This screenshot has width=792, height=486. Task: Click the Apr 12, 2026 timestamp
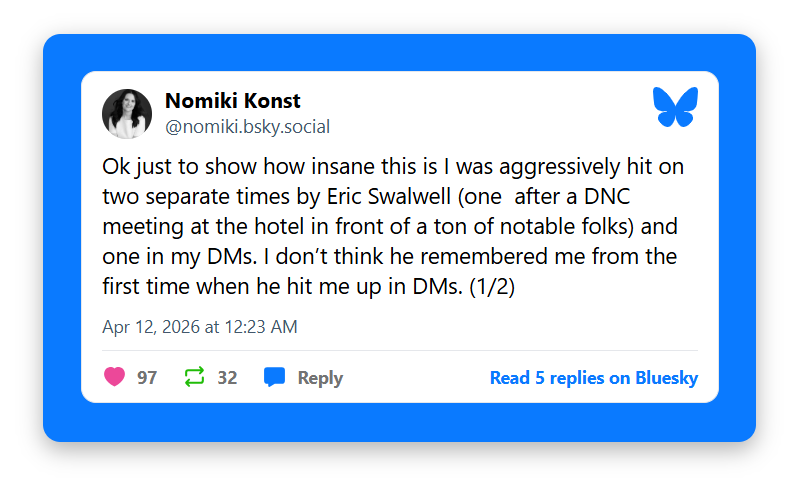199,327
